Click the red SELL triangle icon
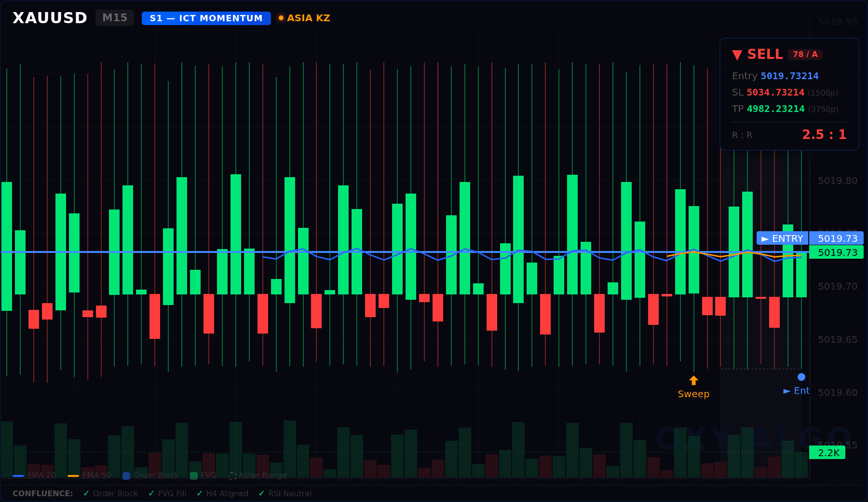Image resolution: width=868 pixels, height=502 pixels. tap(738, 55)
